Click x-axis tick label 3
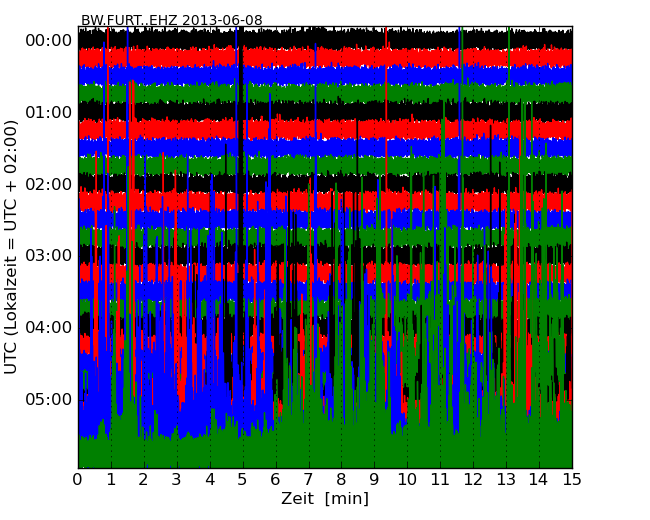Image resolution: width=650 pixels, height=520 pixels. point(177,480)
